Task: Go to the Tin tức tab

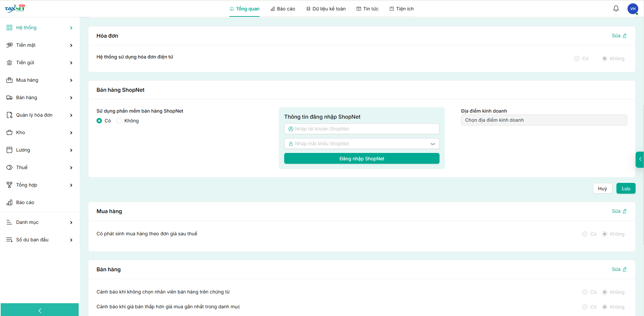Action: [368, 9]
